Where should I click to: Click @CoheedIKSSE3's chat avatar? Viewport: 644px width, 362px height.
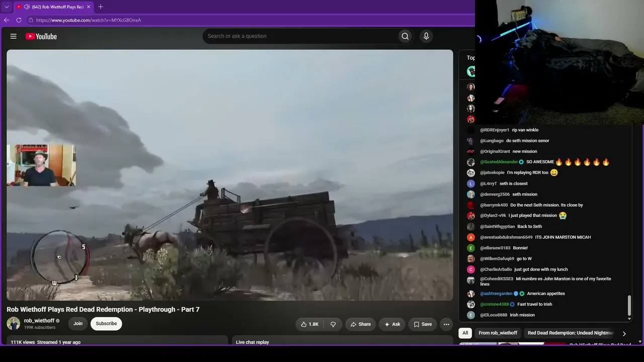click(471, 280)
